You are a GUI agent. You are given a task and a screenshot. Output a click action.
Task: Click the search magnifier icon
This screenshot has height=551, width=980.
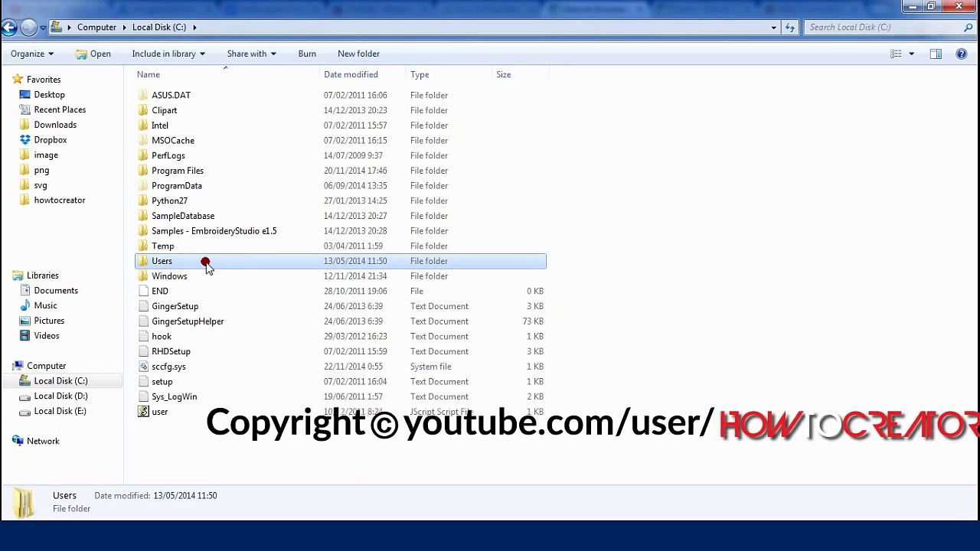[969, 28]
